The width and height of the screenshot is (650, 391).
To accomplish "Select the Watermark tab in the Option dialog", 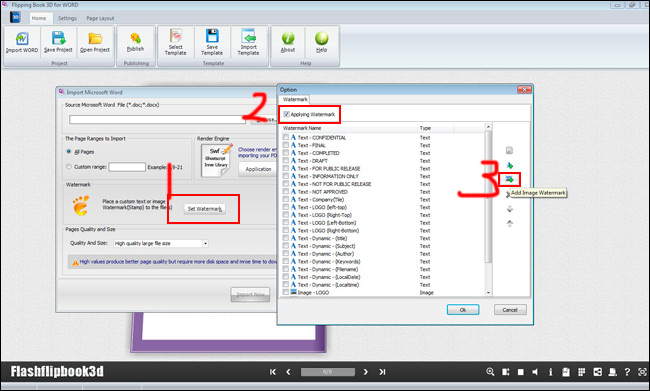I will (295, 100).
